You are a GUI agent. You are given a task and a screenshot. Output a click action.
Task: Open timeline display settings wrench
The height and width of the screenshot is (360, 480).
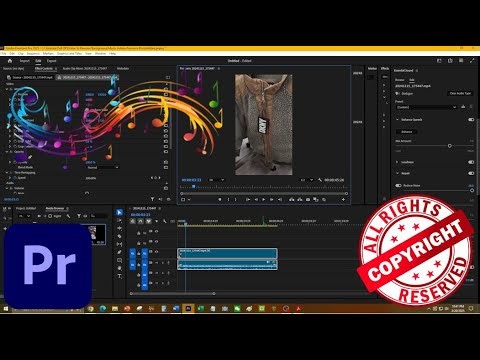(165, 221)
